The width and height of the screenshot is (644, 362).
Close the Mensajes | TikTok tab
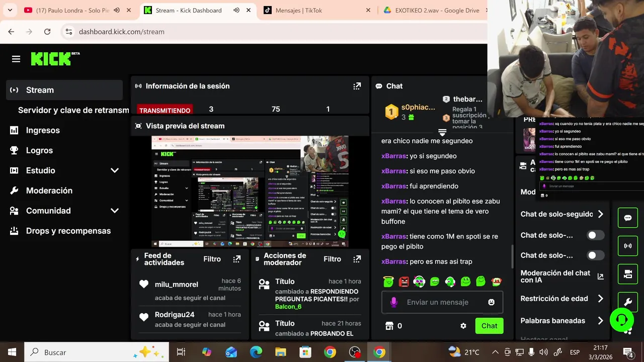368,10
